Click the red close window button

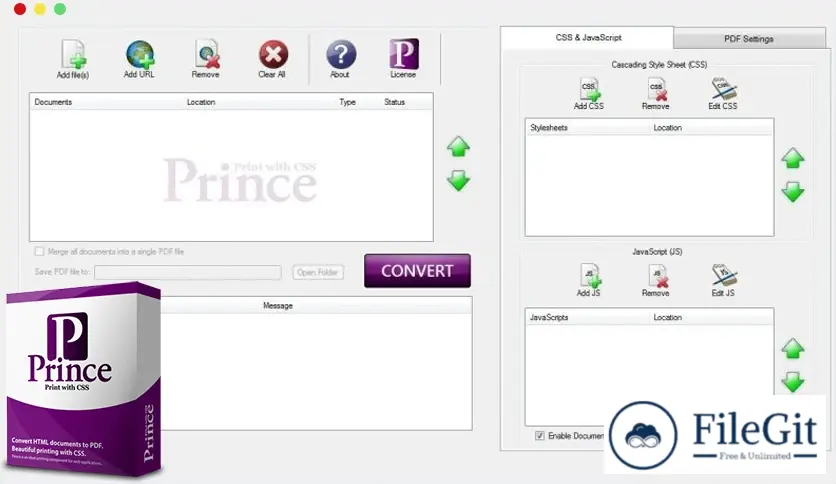tap(20, 9)
